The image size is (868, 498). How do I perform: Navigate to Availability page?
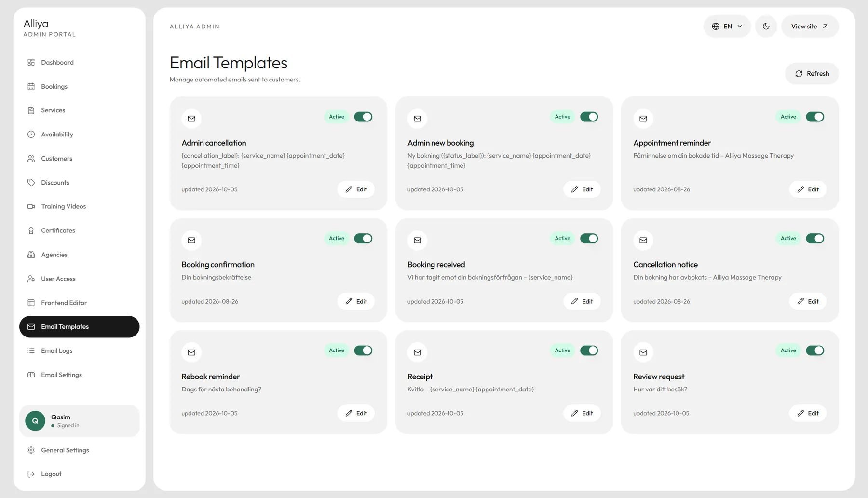(79, 135)
